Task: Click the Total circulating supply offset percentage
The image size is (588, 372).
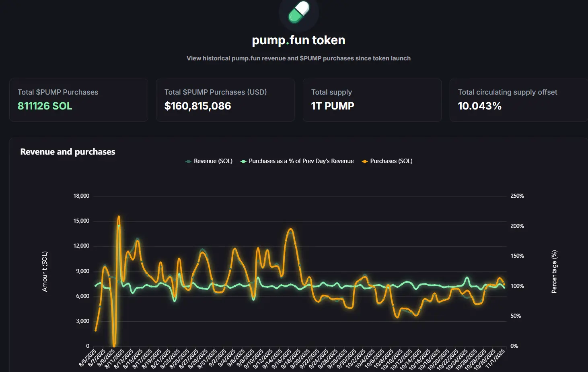Action: tap(480, 106)
